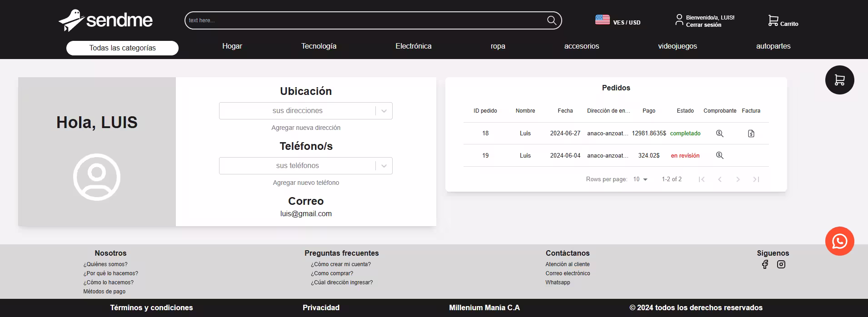Open ¿Por qué lo hacemos? link

110,273
